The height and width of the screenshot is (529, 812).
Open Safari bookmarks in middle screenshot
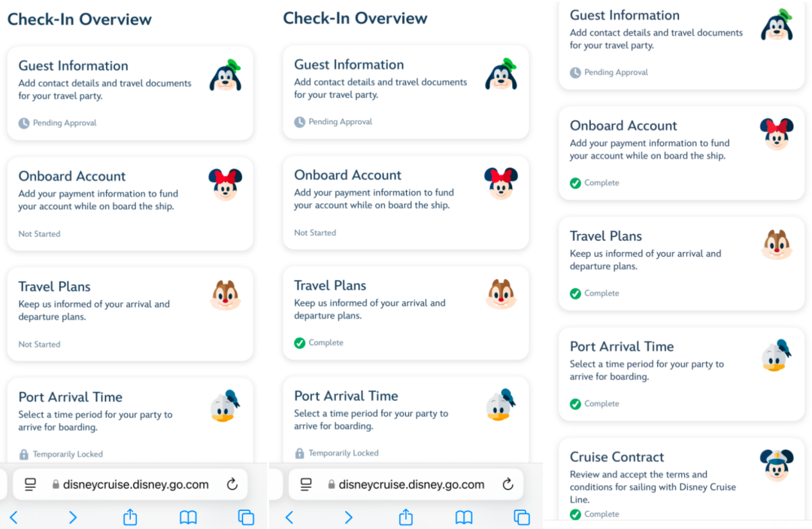(x=463, y=517)
